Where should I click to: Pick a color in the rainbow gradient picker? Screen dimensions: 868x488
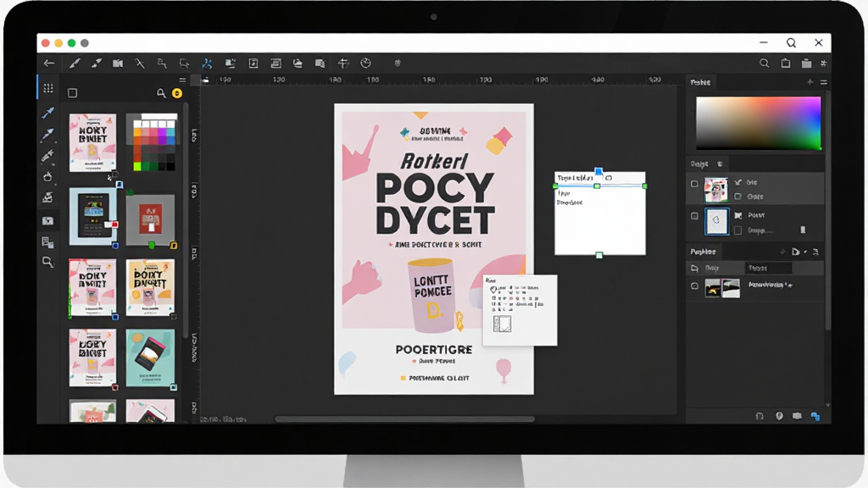(759, 124)
